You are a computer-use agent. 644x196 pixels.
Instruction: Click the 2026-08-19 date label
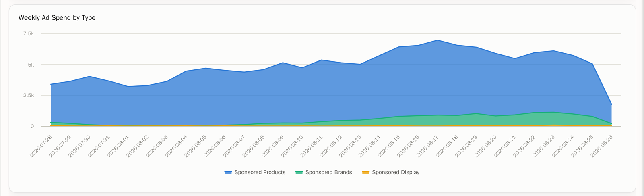(466, 146)
